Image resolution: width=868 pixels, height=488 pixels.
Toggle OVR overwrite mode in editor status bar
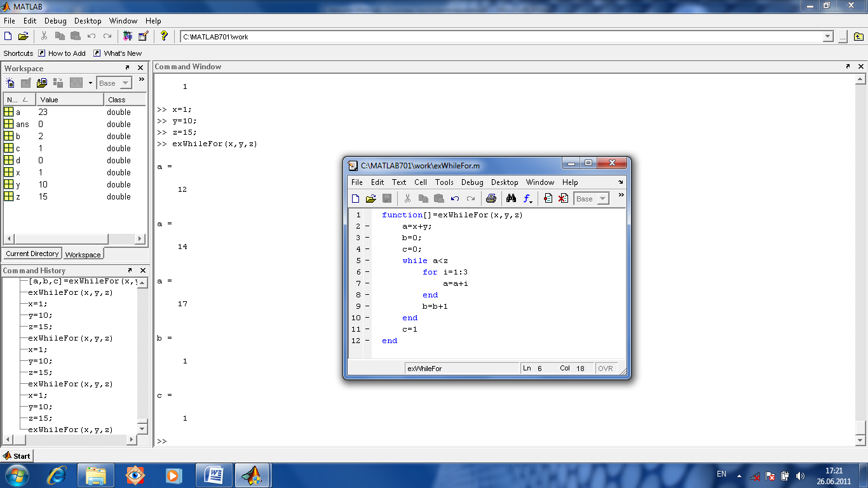(606, 369)
